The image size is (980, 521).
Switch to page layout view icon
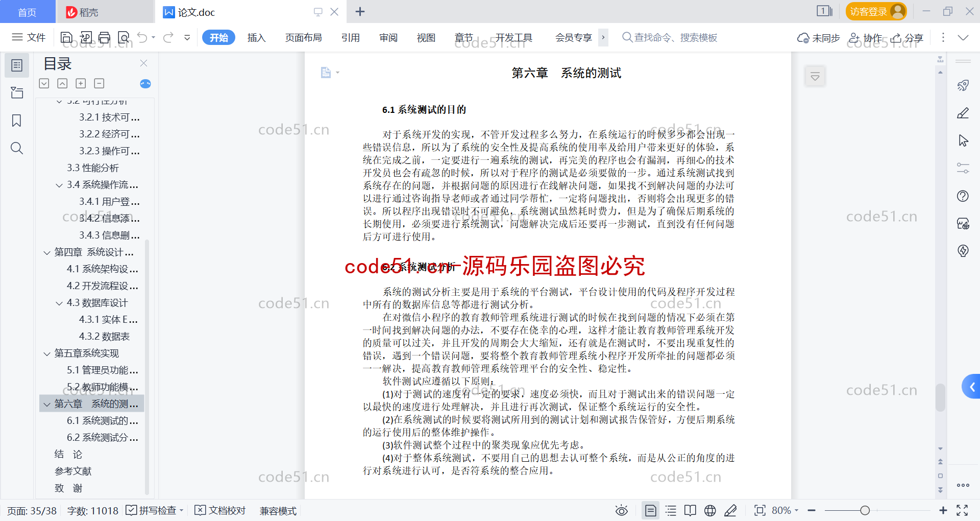(x=650, y=510)
